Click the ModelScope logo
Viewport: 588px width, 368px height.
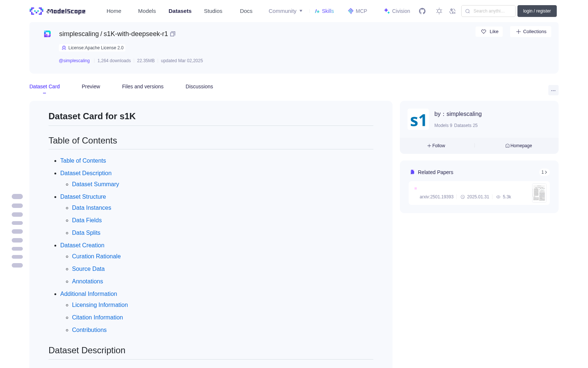click(57, 11)
